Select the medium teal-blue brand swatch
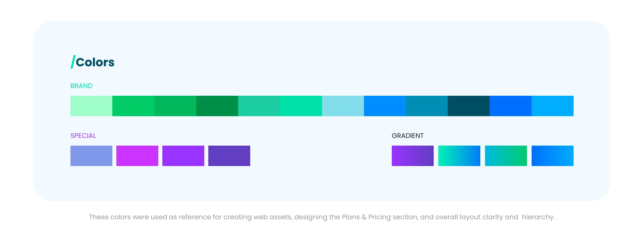The width and height of the screenshot is (644, 233). click(x=427, y=106)
